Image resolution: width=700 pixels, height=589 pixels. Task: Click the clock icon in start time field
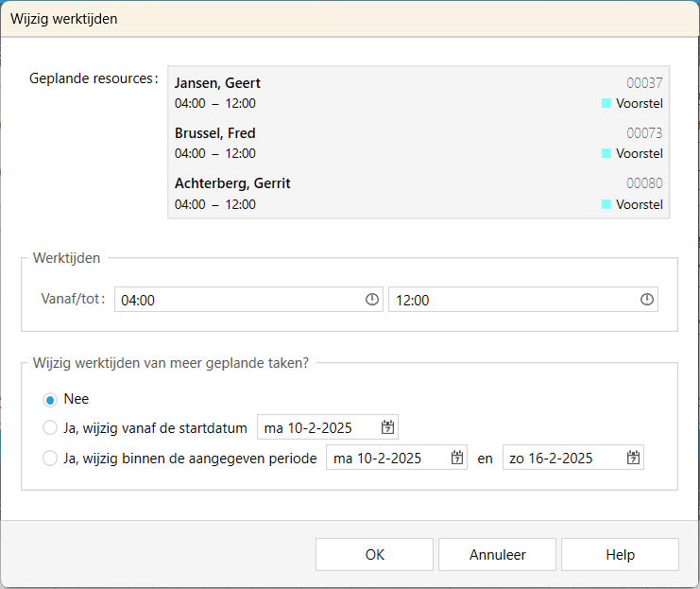pyautogui.click(x=372, y=300)
